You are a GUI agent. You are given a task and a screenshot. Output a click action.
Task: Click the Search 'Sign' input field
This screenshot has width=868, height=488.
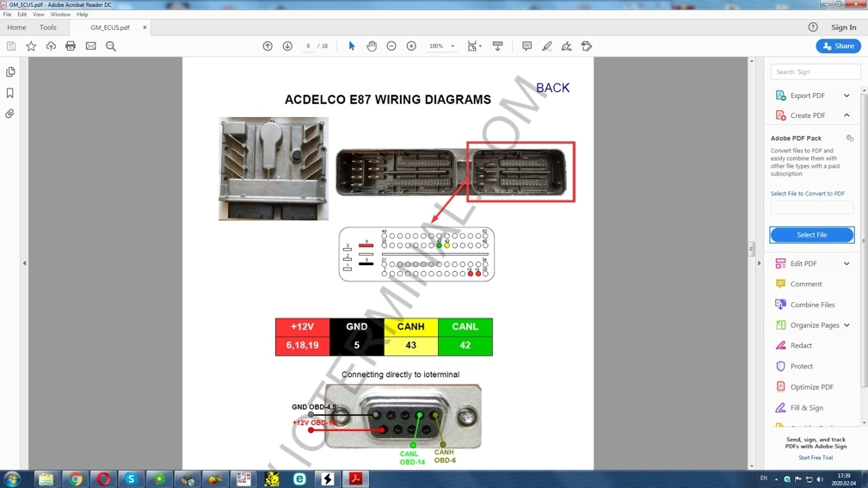[815, 72]
